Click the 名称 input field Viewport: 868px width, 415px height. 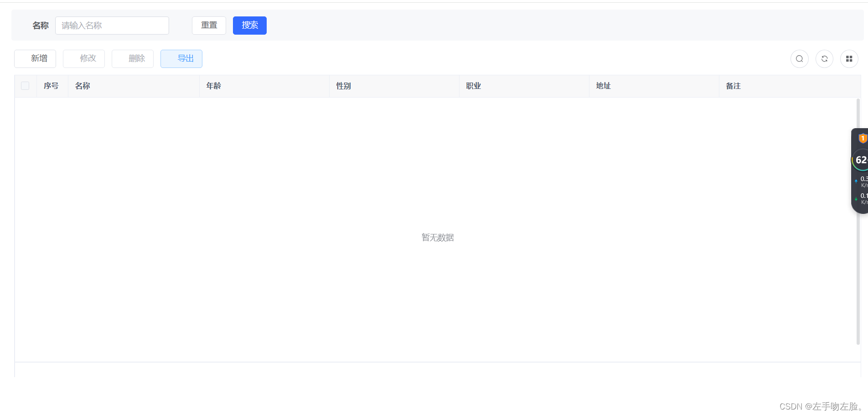click(112, 26)
